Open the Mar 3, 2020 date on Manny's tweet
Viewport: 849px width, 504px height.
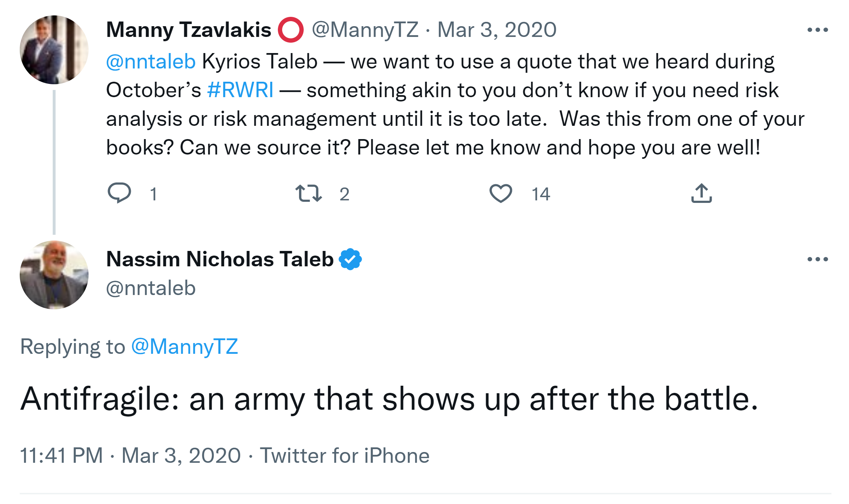[x=497, y=30]
